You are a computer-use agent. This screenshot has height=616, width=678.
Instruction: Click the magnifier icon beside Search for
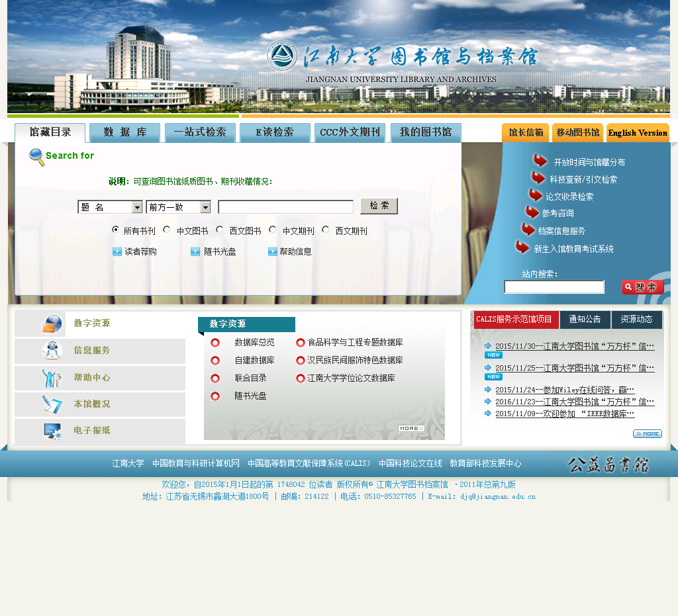pos(36,157)
